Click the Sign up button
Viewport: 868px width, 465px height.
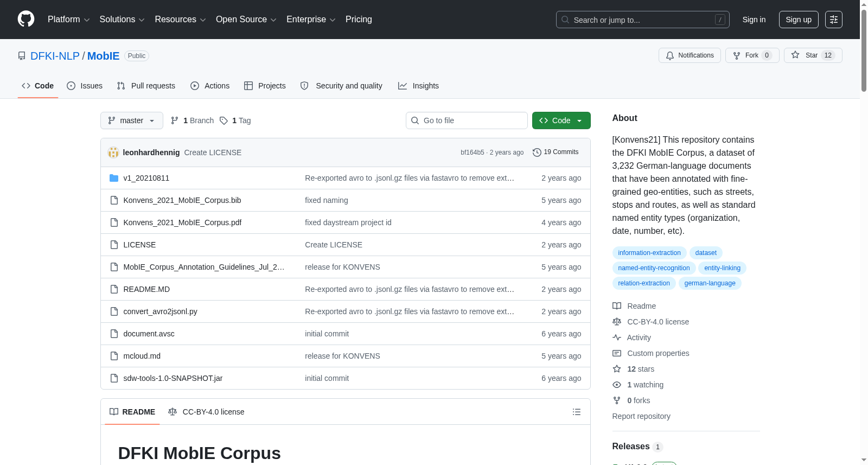click(x=799, y=20)
